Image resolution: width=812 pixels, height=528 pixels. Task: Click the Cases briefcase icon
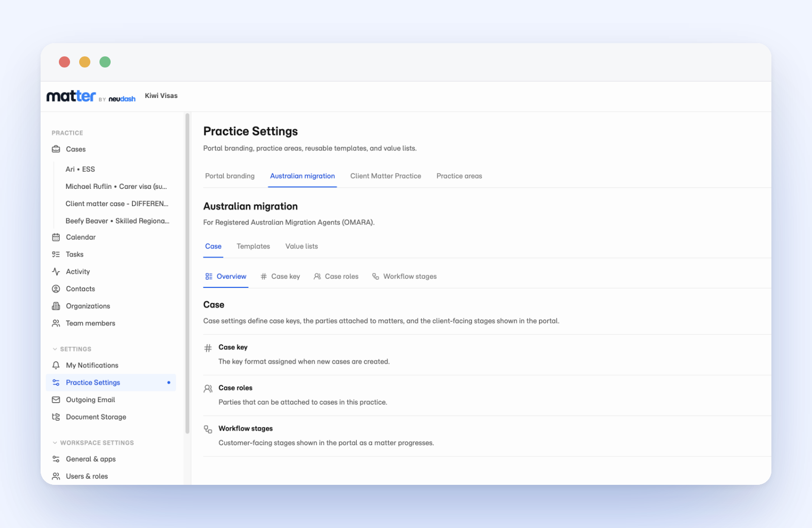click(56, 149)
